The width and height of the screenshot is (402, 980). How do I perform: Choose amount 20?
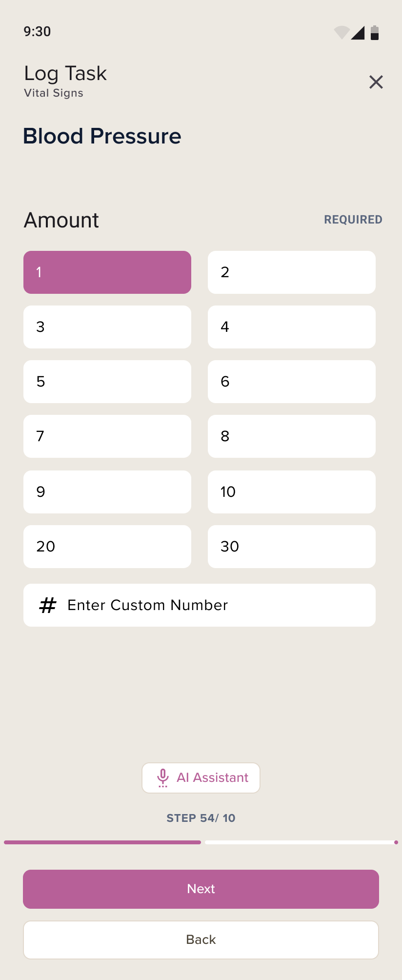tap(107, 547)
